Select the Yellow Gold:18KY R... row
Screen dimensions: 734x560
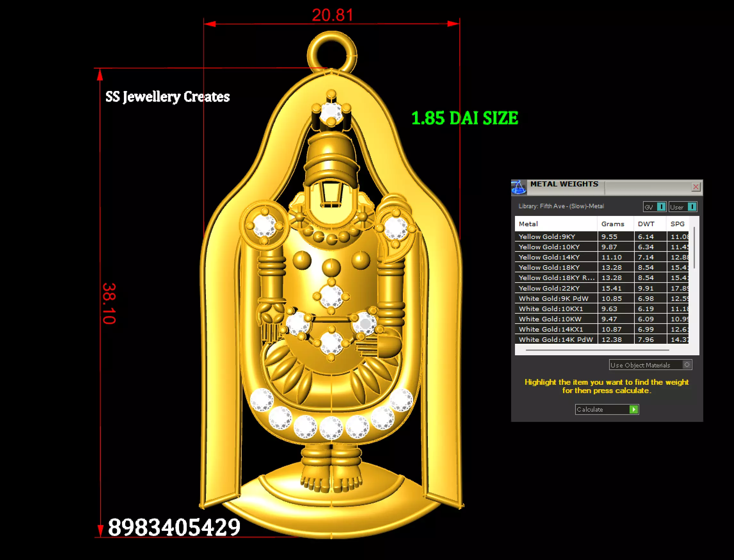click(x=602, y=278)
